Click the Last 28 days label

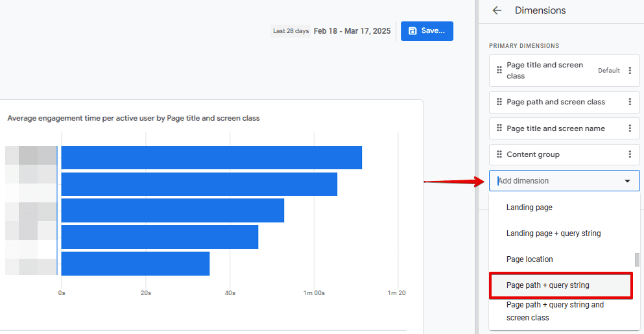coord(291,31)
